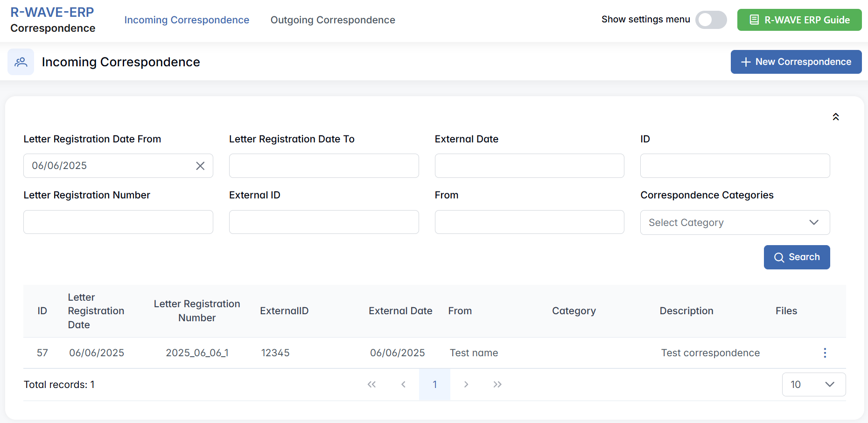Switch to Outgoing Correspondence tab
This screenshot has width=868, height=423.
point(333,20)
